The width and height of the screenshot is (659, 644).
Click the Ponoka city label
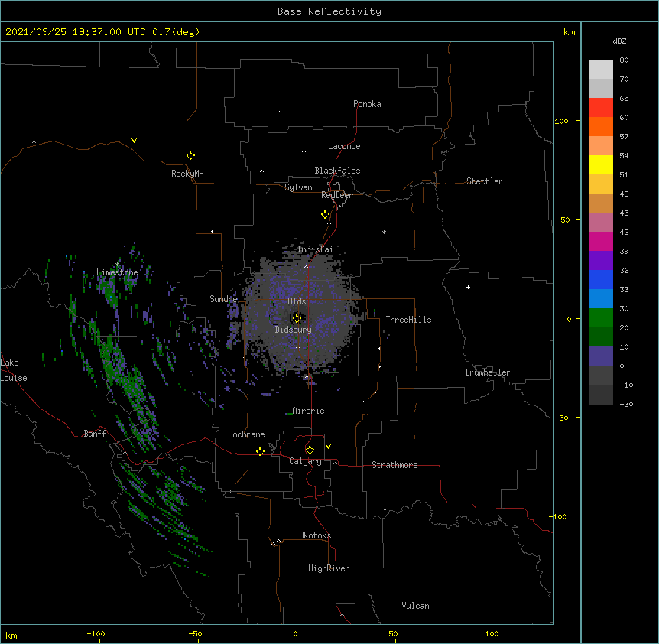tap(367, 104)
